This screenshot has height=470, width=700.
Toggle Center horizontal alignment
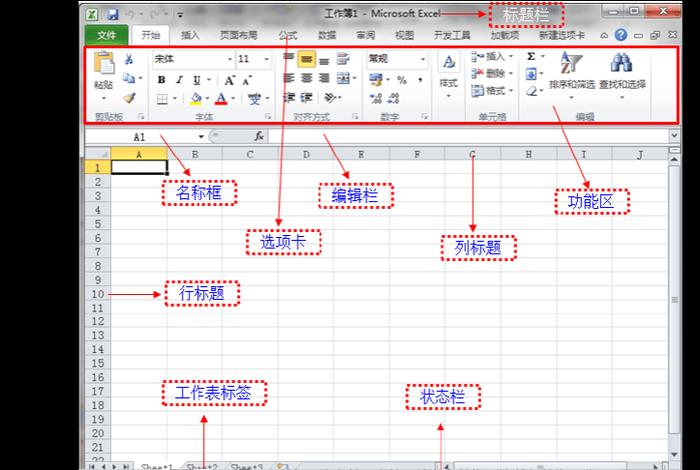click(x=306, y=79)
